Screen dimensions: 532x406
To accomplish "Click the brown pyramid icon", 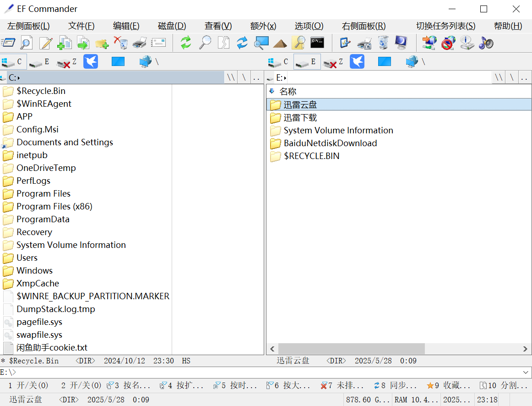I will point(280,44).
